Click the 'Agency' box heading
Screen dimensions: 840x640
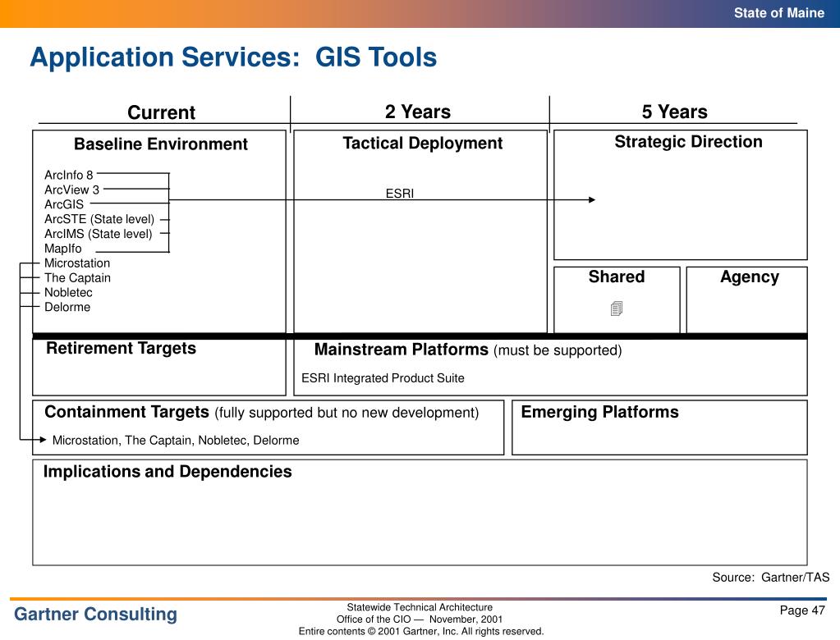point(750,277)
